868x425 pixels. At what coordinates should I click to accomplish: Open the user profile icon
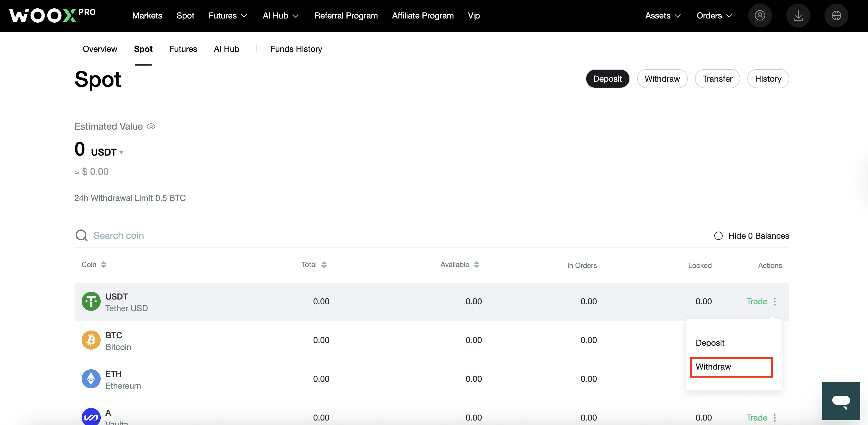click(760, 15)
